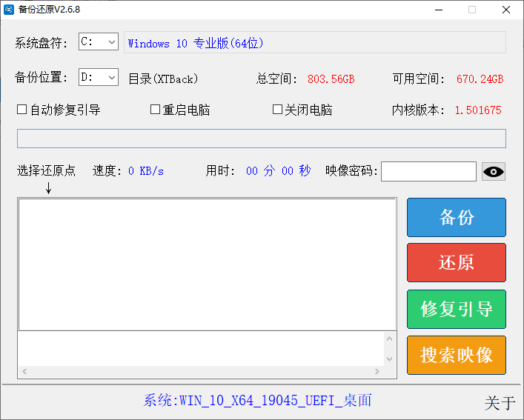Image resolution: width=524 pixels, height=420 pixels.
Task: Click the blue 备份 button
Action: 456,218
